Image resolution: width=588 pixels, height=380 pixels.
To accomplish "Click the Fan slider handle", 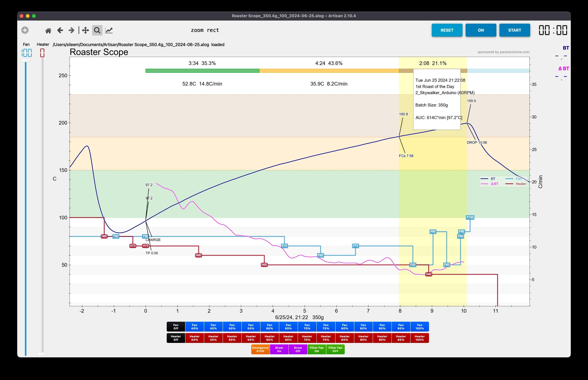I will (26, 60).
